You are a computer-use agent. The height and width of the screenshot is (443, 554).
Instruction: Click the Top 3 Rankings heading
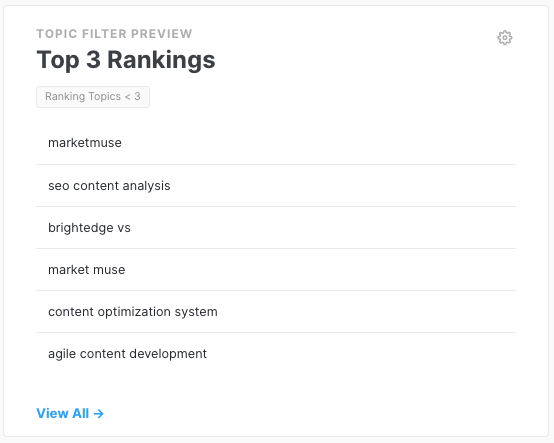(x=126, y=60)
